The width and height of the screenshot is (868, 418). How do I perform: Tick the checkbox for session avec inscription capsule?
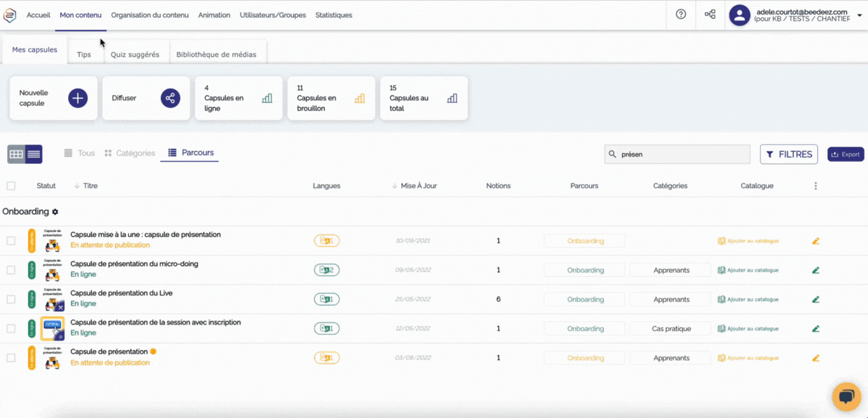(11, 328)
